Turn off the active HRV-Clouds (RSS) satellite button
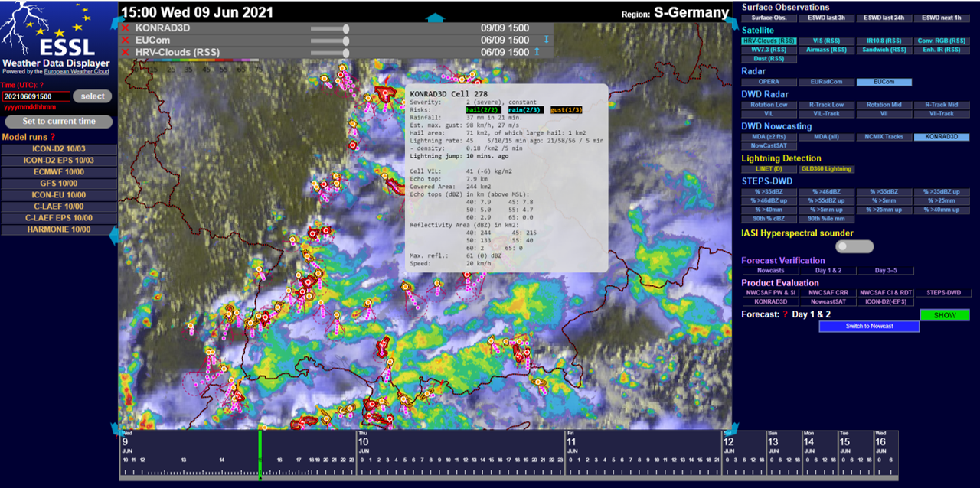Viewport: 980px width, 488px height. click(x=769, y=41)
